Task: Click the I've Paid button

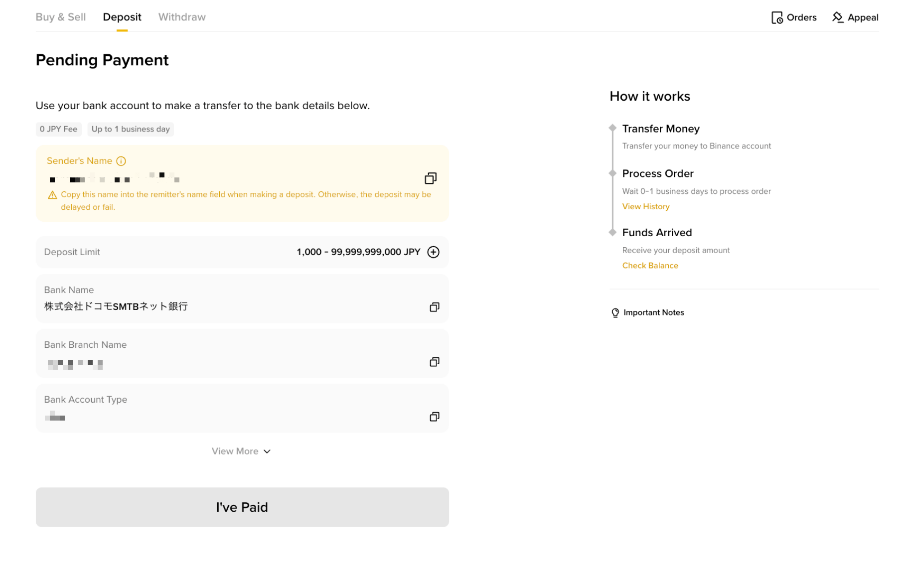Action: [x=242, y=507]
